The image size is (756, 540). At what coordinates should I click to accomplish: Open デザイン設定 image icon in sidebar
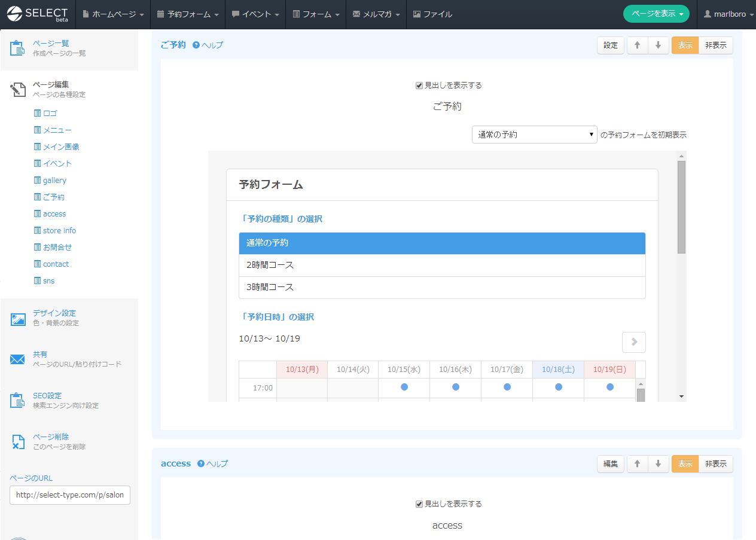click(17, 319)
